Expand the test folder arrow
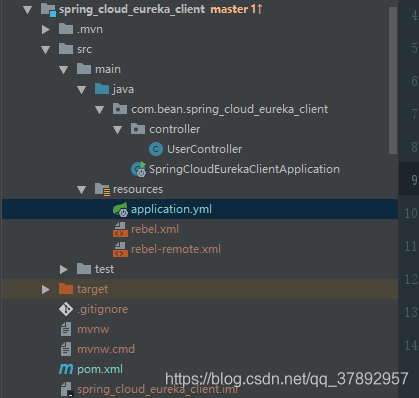The image size is (419, 398). (64, 269)
